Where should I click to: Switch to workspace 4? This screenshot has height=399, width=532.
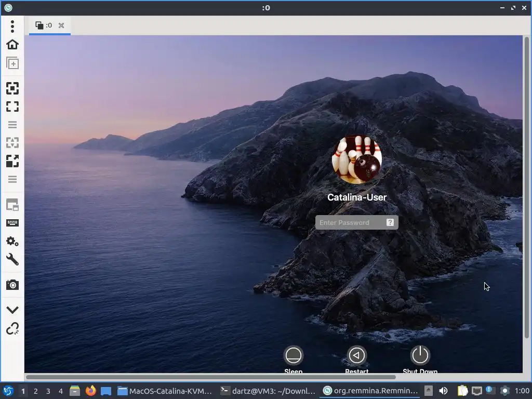[x=61, y=391]
